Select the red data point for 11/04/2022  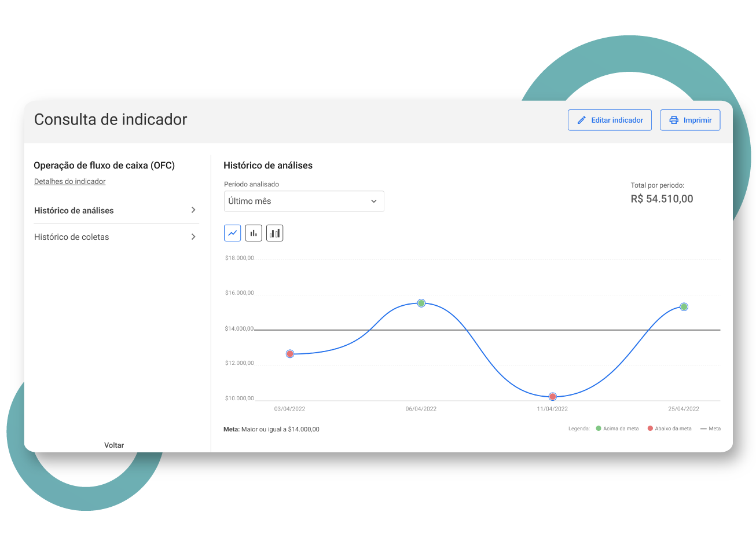pyautogui.click(x=553, y=397)
